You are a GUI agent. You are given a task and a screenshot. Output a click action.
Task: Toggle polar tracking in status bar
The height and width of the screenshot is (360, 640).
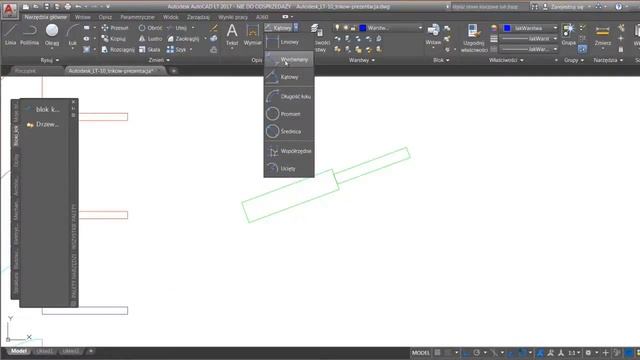tap(476, 352)
